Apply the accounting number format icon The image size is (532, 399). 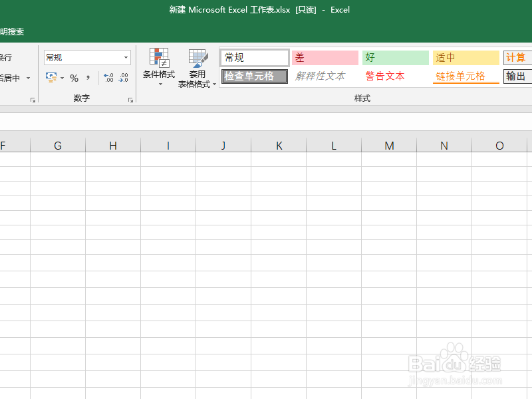[51, 78]
